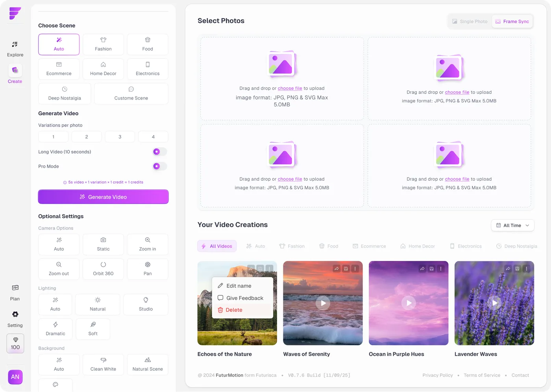Share the Waves of Serenity video
The image size is (551, 392).
click(x=337, y=268)
